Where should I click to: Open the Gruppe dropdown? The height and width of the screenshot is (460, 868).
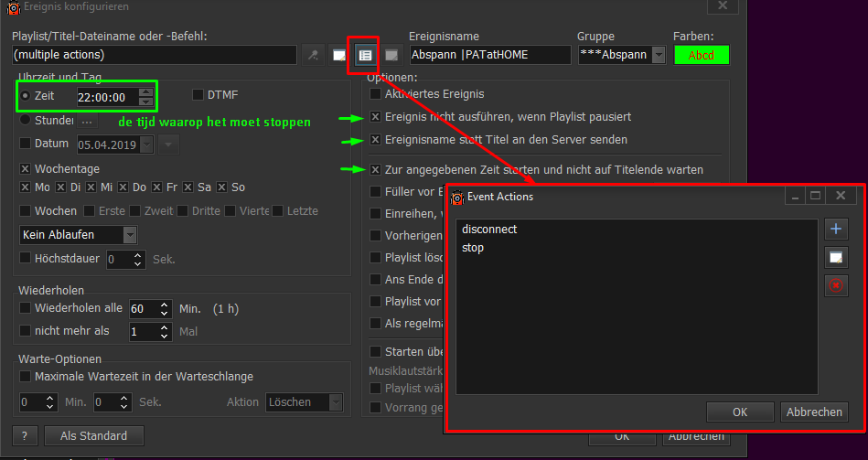coord(659,55)
